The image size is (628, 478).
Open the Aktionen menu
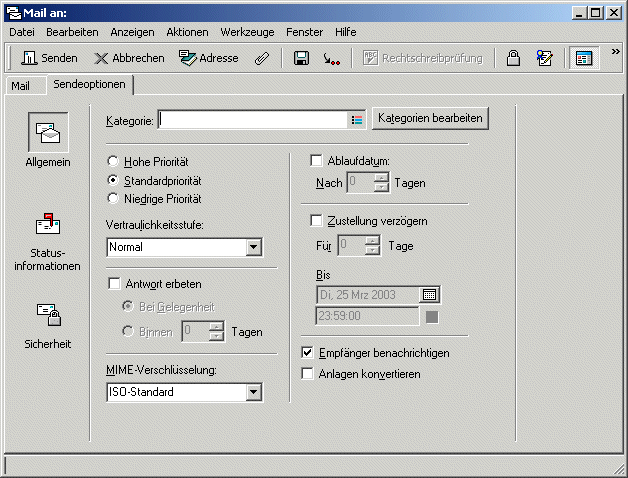[x=187, y=32]
